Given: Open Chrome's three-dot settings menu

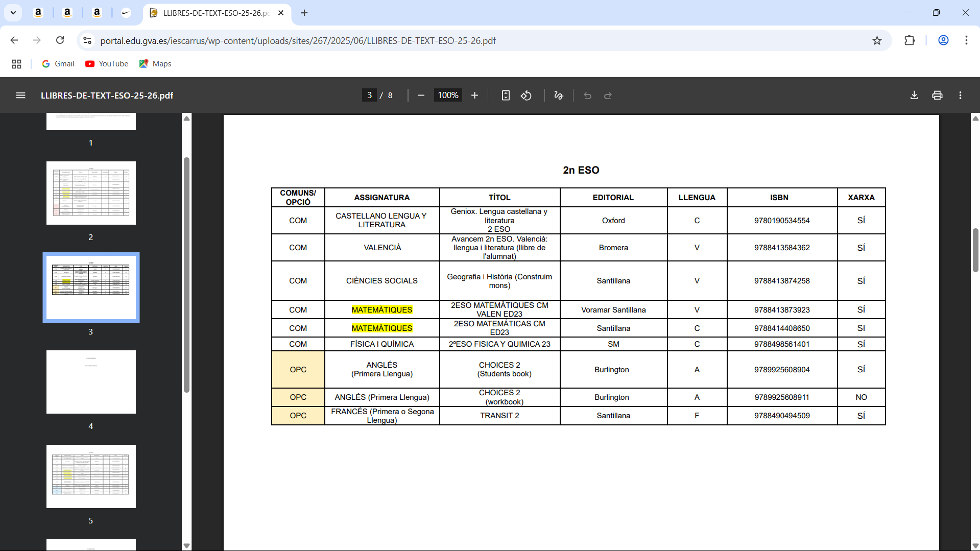Looking at the screenshot, I should coord(966,40).
